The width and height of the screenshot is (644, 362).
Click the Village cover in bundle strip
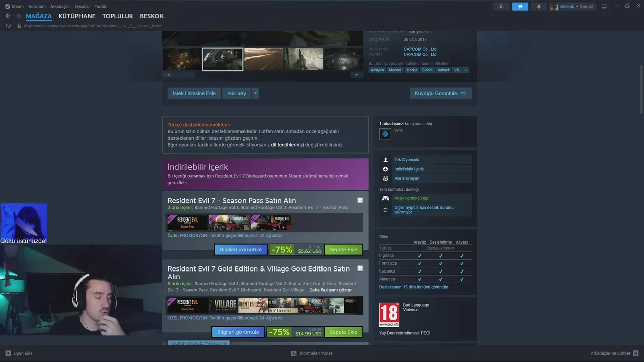click(223, 305)
